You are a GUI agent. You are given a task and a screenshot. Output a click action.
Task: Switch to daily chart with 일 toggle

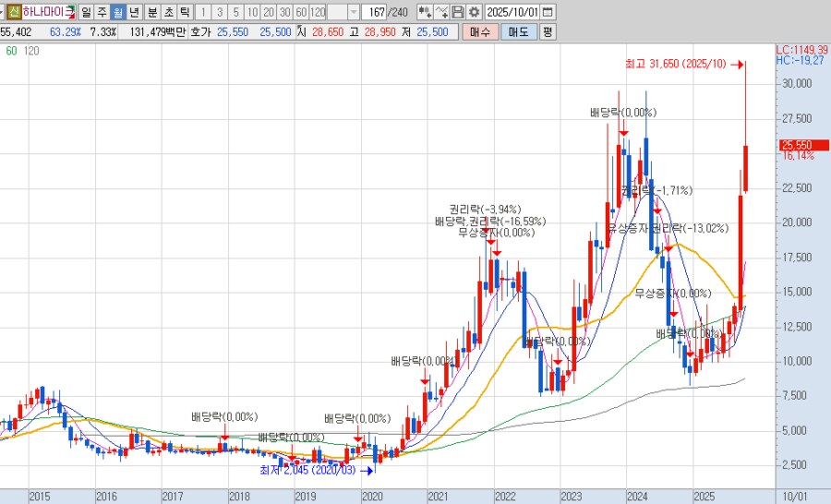pos(85,12)
